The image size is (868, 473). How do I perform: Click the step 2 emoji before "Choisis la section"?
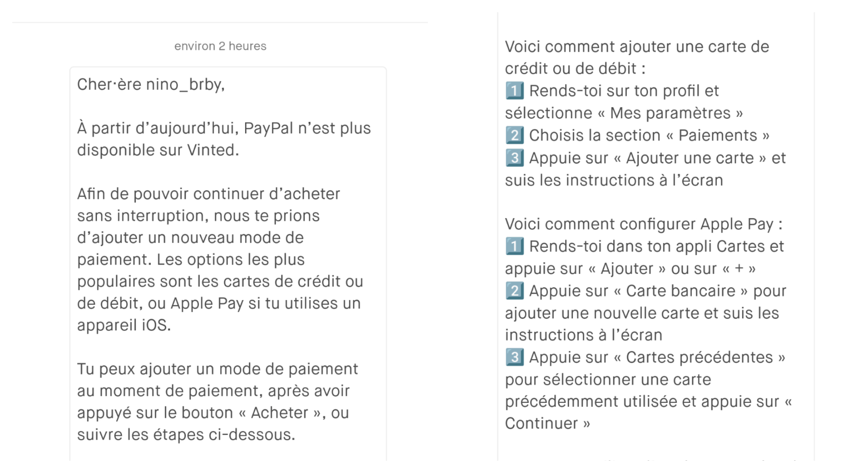515,135
